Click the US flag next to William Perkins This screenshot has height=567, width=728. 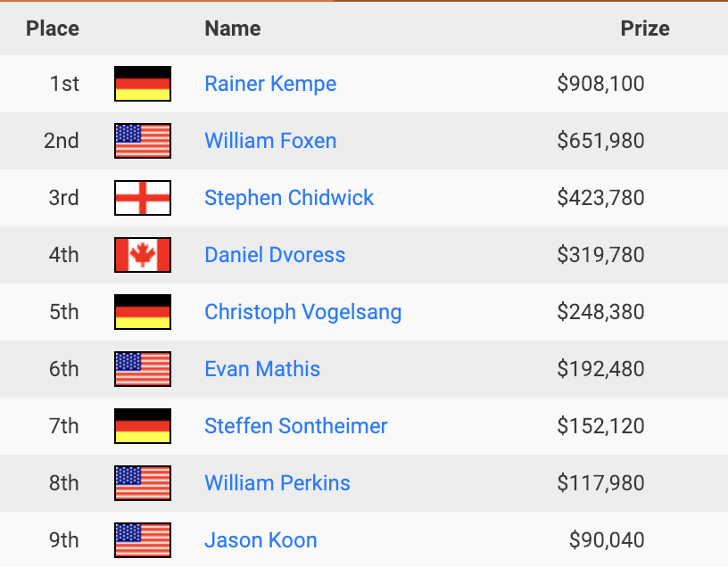coord(143,483)
